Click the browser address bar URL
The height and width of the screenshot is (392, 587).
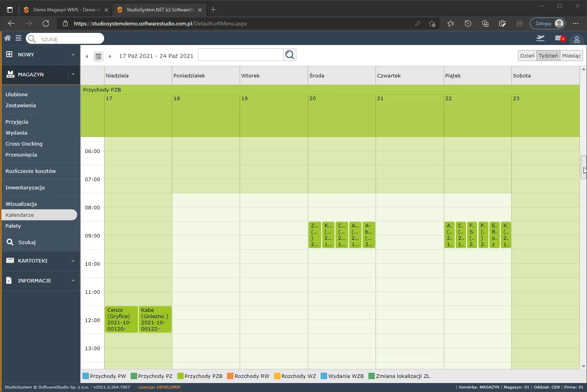(161, 23)
